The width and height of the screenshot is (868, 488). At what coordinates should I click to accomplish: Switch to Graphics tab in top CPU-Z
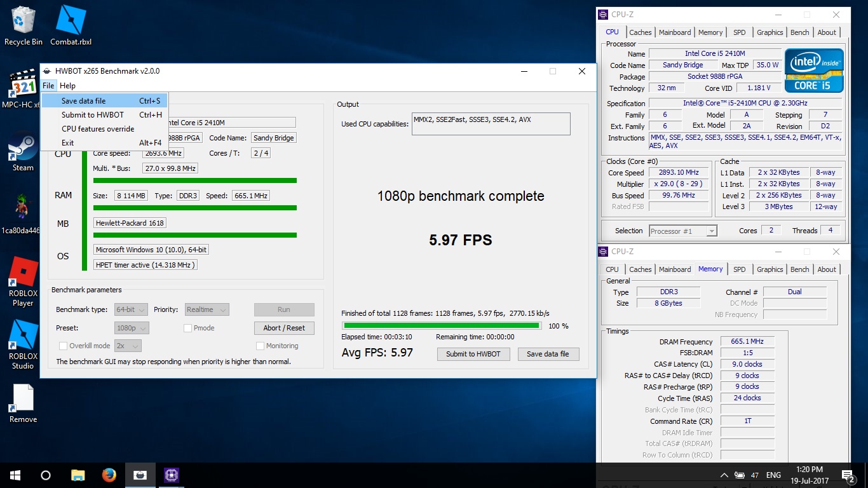(x=770, y=32)
